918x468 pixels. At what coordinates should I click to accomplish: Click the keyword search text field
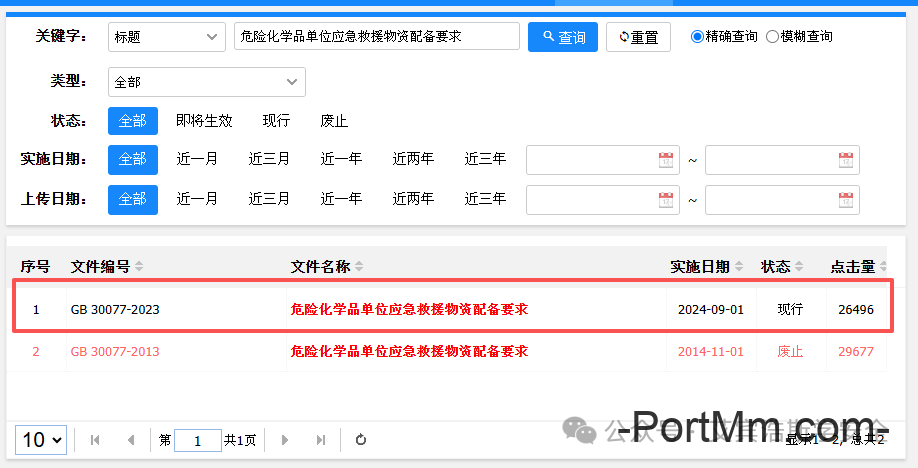376,36
